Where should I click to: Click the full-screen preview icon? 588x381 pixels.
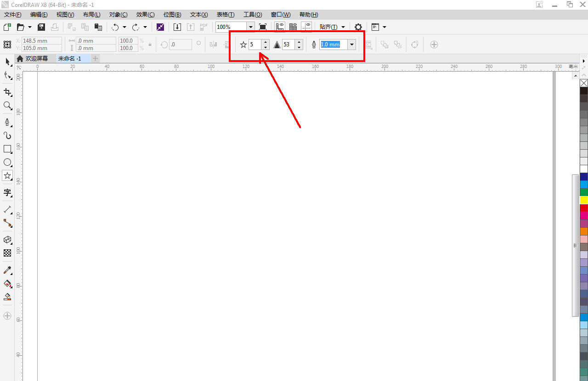(x=263, y=27)
